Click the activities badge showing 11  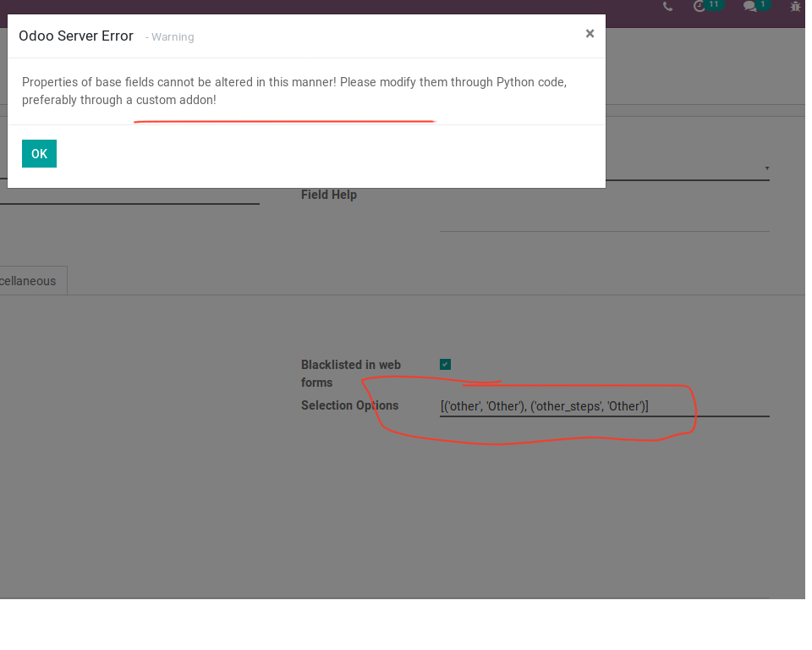(x=715, y=5)
